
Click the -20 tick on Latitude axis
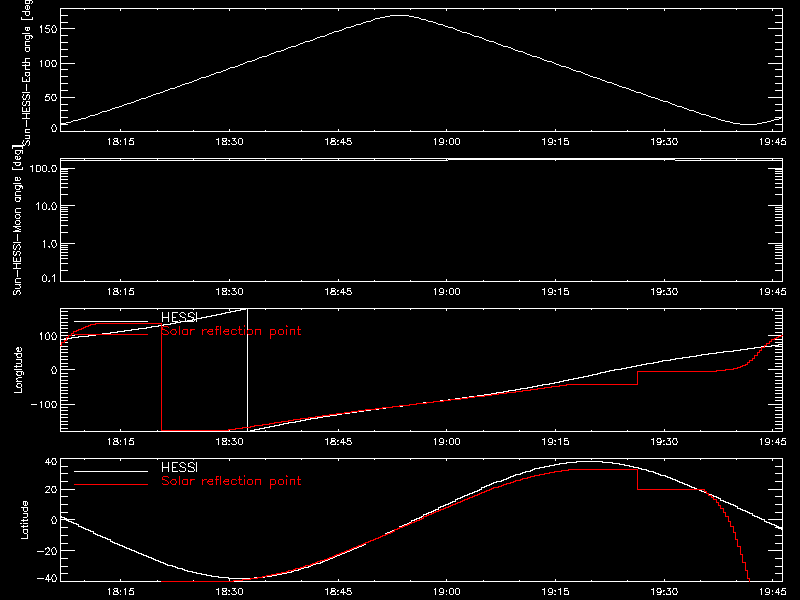point(47,551)
